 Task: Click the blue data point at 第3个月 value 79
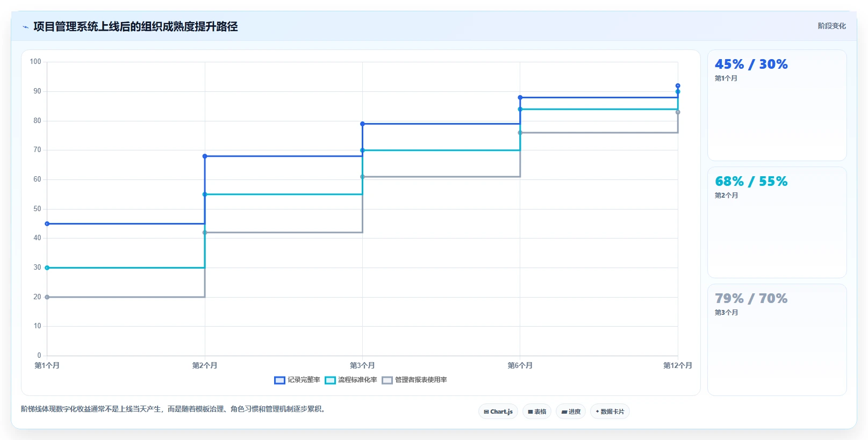(x=362, y=124)
